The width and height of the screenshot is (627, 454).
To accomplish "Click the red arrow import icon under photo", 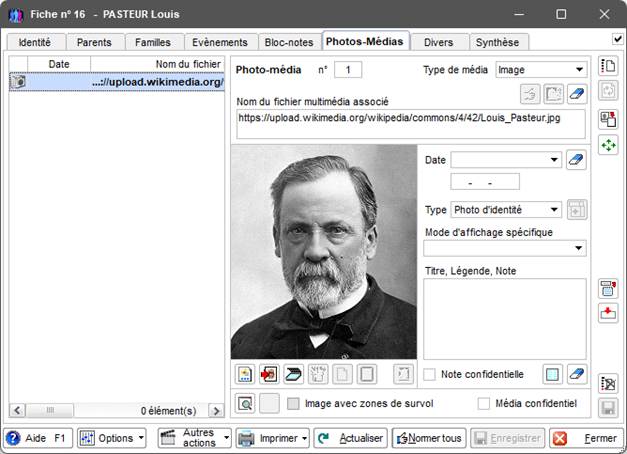I will pyautogui.click(x=269, y=374).
